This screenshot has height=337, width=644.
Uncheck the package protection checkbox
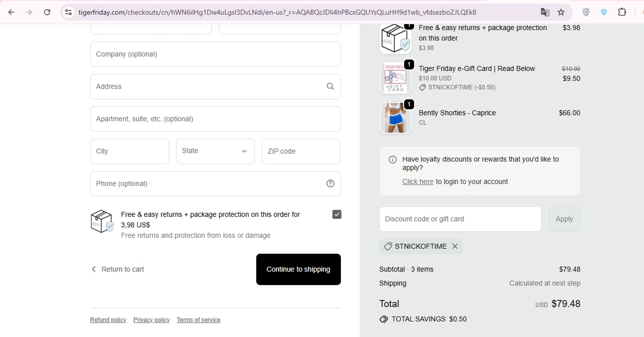click(x=337, y=214)
